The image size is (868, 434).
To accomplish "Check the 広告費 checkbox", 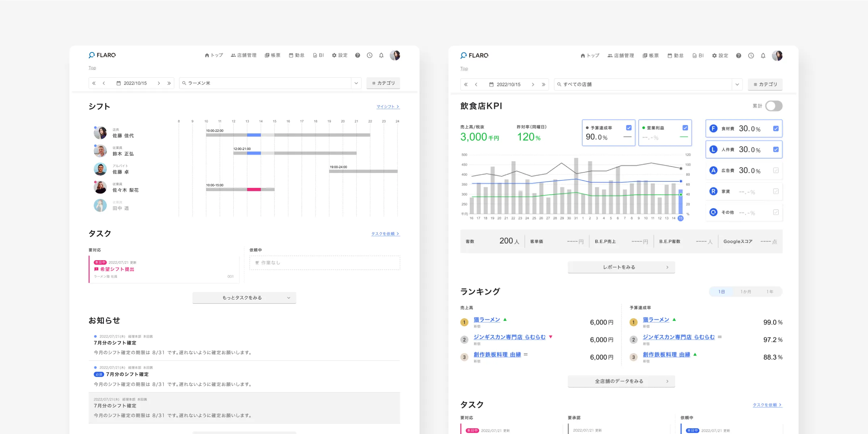I will click(x=775, y=171).
